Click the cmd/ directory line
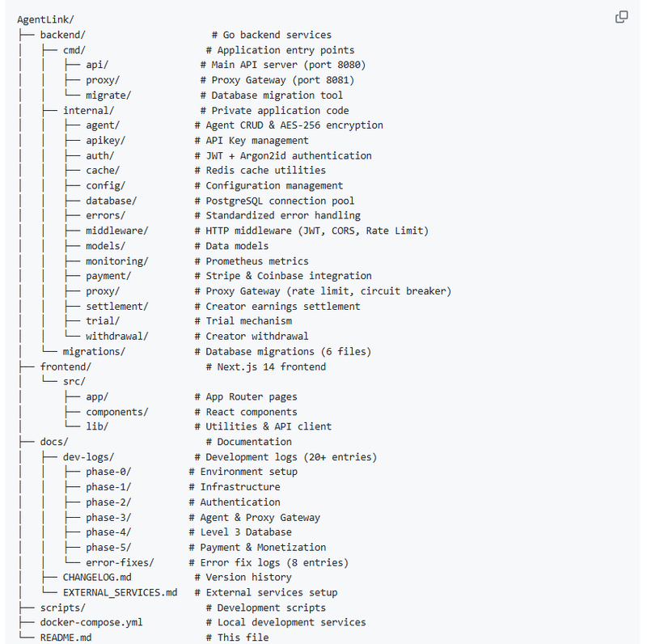The image size is (647, 644). coord(79,50)
